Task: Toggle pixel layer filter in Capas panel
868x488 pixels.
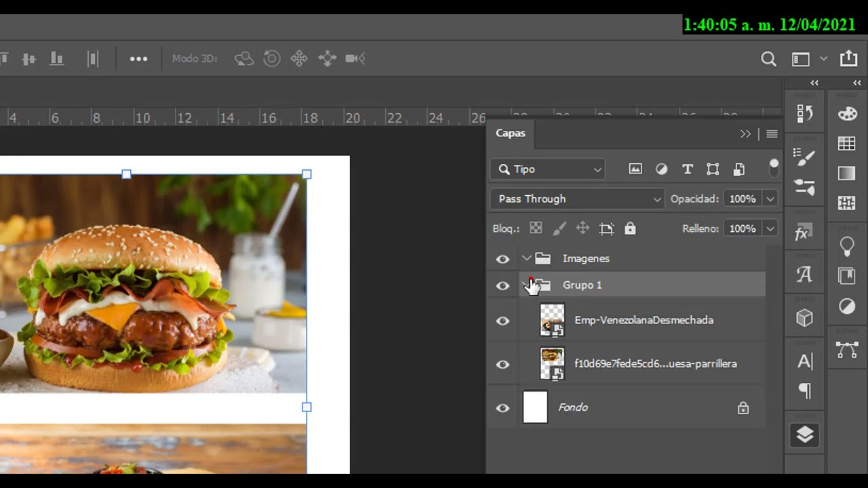Action: click(635, 169)
